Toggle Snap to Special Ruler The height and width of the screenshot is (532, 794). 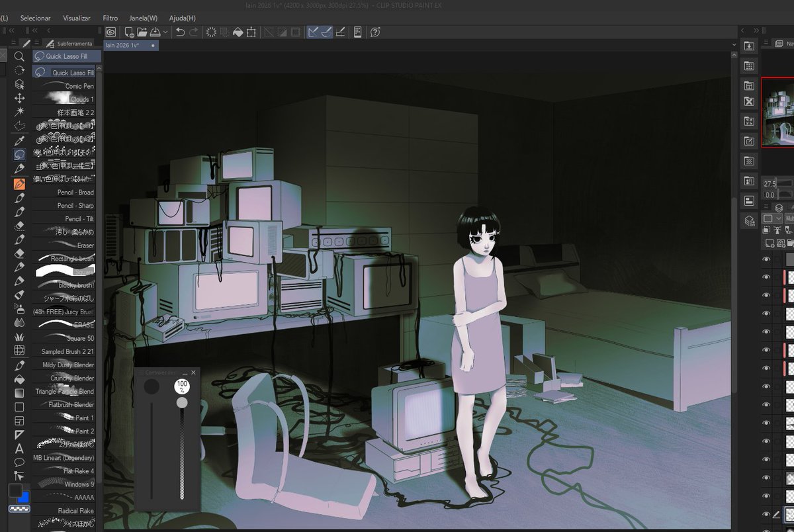[x=326, y=32]
